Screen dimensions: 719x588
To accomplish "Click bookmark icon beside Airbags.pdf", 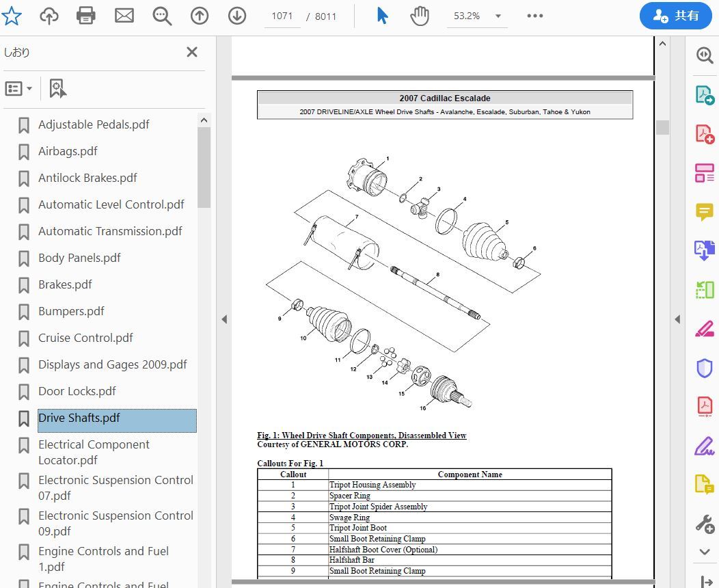I will tap(24, 152).
